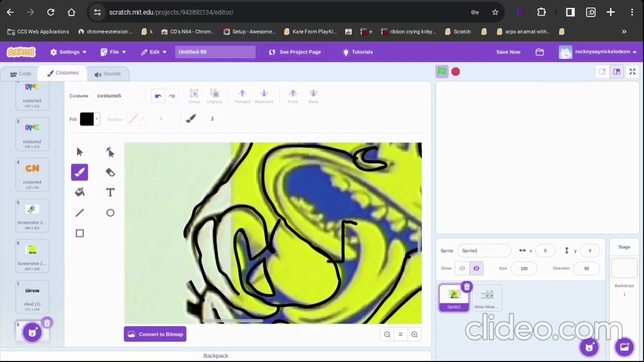Expand the rockoyaaynickelodeon account menu

tap(598, 52)
